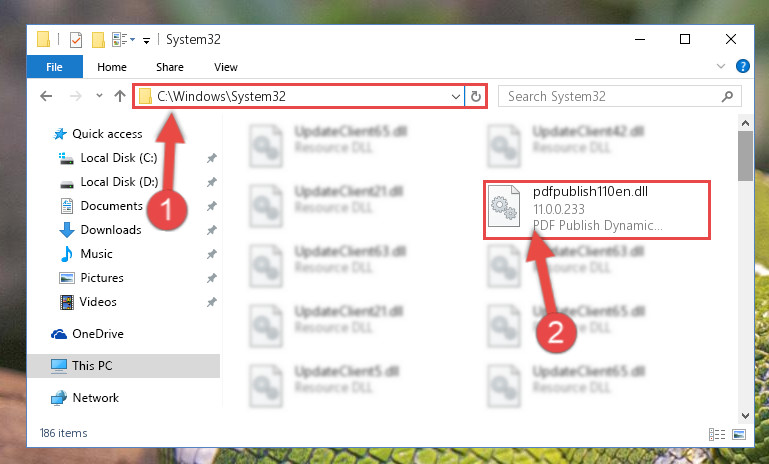Click the Refresh button beside address bar
The height and width of the screenshot is (464, 769).
[x=475, y=96]
